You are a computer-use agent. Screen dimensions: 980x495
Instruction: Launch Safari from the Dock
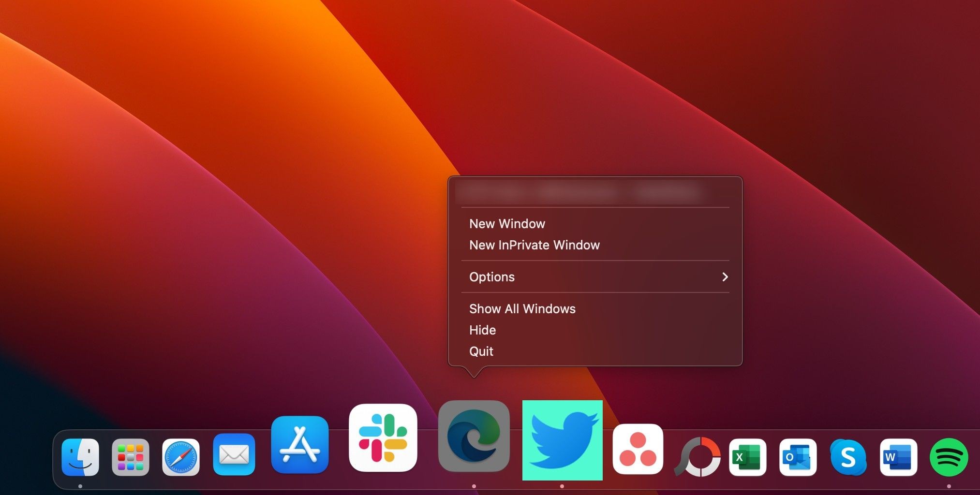181,457
